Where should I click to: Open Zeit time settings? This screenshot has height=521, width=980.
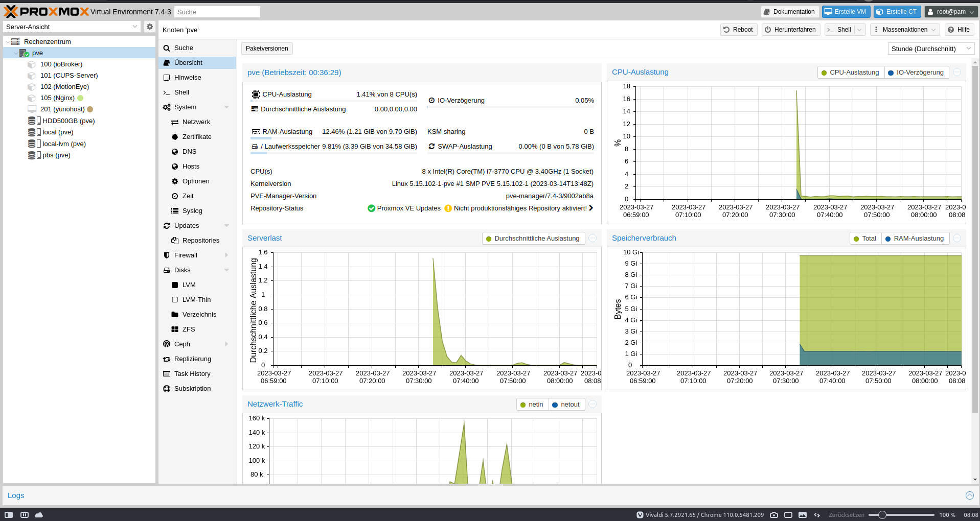(x=197, y=196)
